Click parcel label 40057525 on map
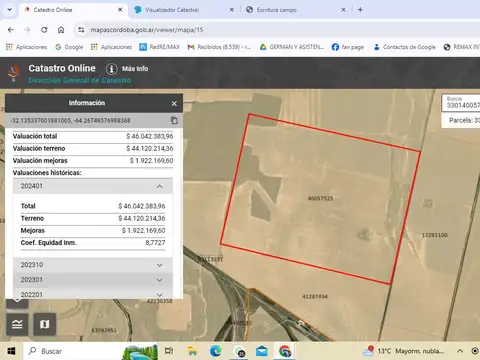The image size is (480, 360). click(320, 198)
